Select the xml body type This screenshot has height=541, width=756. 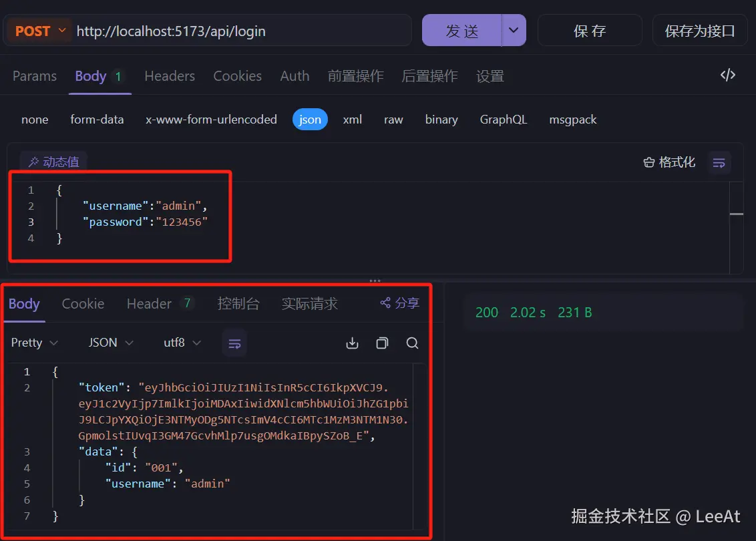[352, 120]
